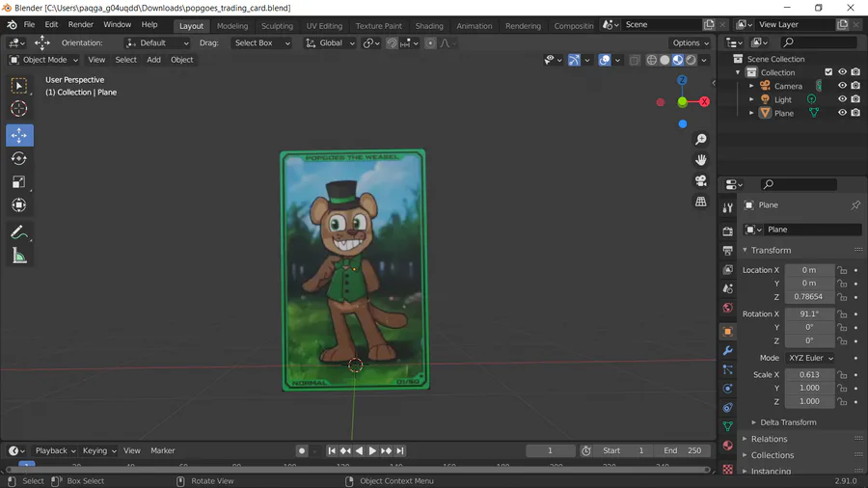Open the Tool properties tab

(728, 207)
